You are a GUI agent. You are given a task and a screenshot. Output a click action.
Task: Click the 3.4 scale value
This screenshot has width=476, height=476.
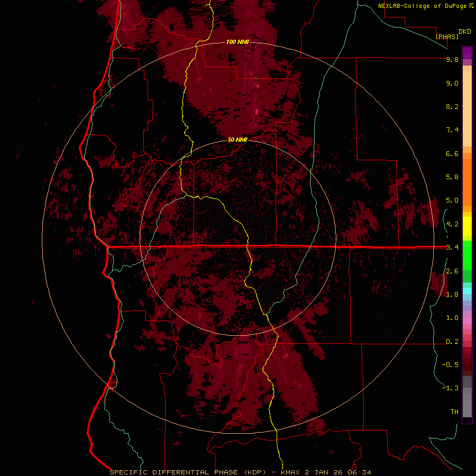click(452, 248)
